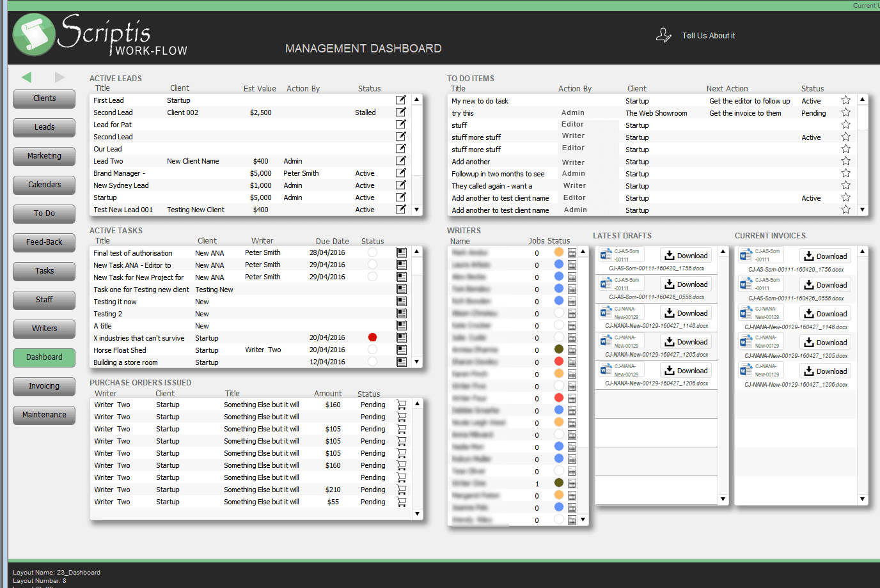Toggle status circle for Building a store room
This screenshot has height=588, width=880.
372,362
